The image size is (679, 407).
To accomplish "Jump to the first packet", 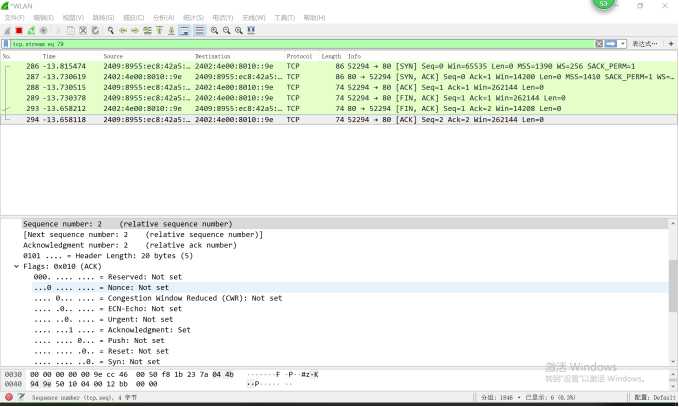I will (x=159, y=30).
